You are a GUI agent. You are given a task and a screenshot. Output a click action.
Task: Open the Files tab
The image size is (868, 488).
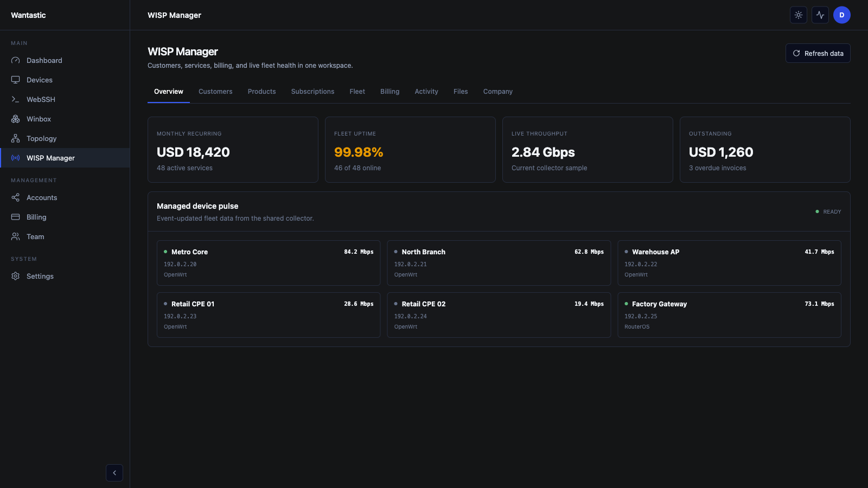point(461,92)
